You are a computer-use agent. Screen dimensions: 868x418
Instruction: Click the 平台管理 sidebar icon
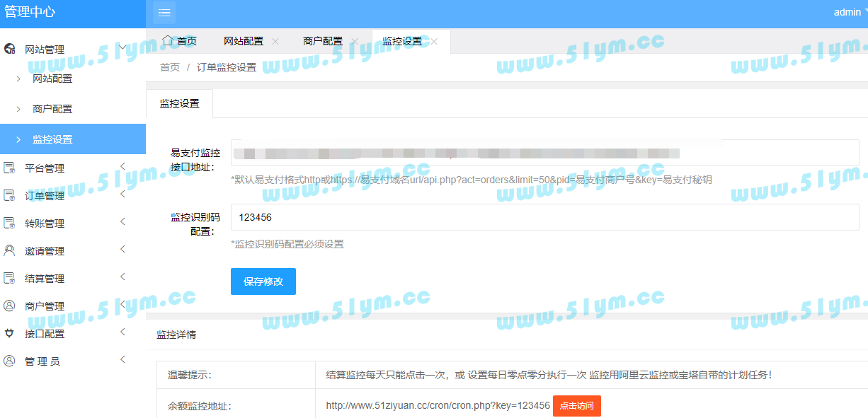[10, 168]
